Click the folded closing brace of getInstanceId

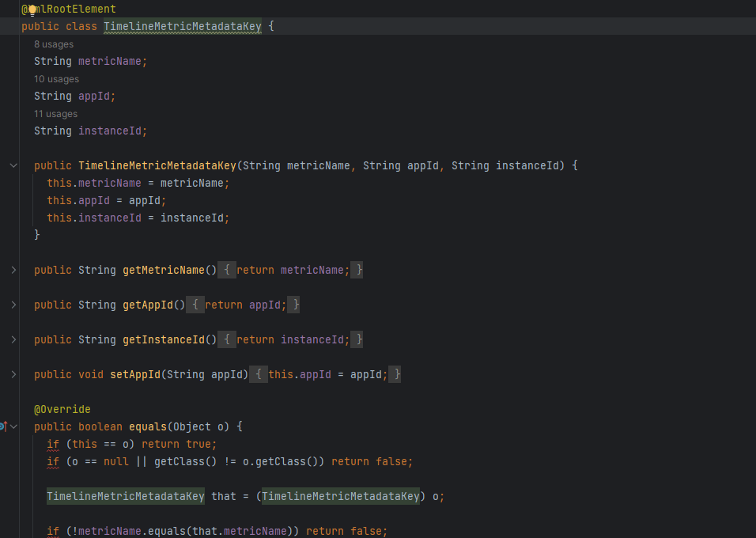coord(357,339)
